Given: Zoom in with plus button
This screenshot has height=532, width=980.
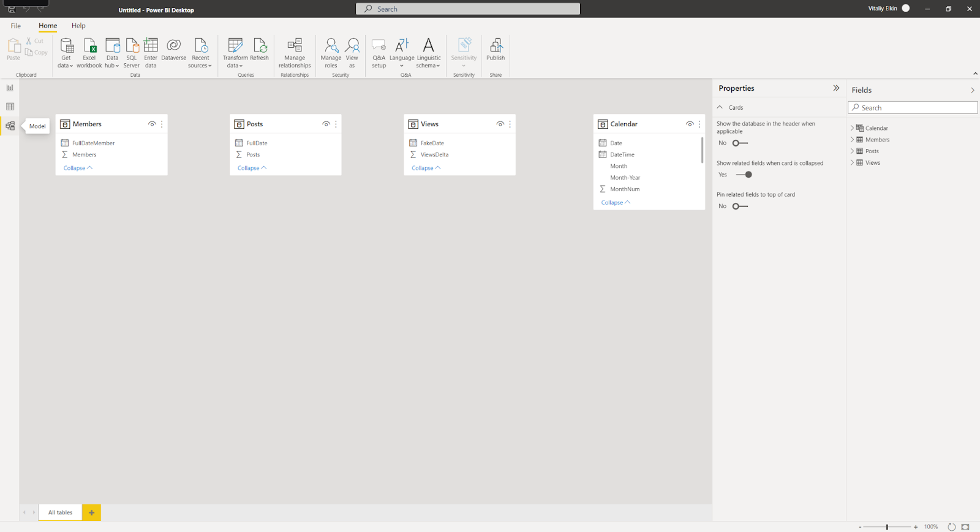Looking at the screenshot, I should [916, 527].
